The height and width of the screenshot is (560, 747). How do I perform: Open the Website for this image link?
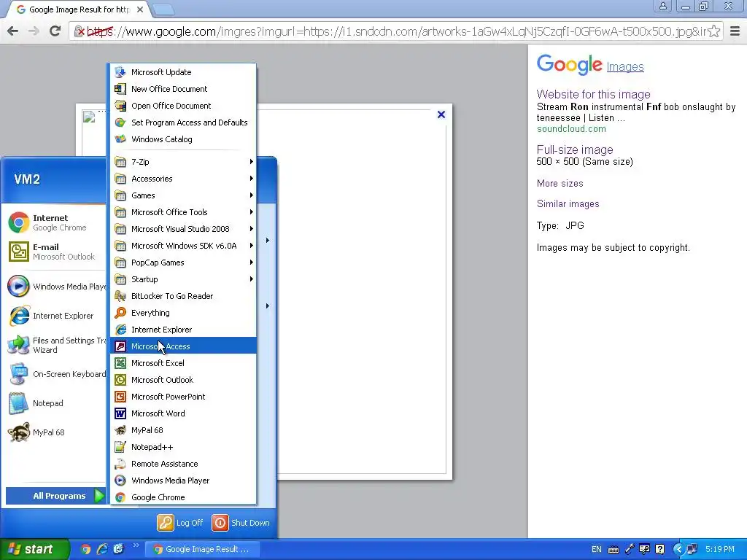pyautogui.click(x=593, y=94)
